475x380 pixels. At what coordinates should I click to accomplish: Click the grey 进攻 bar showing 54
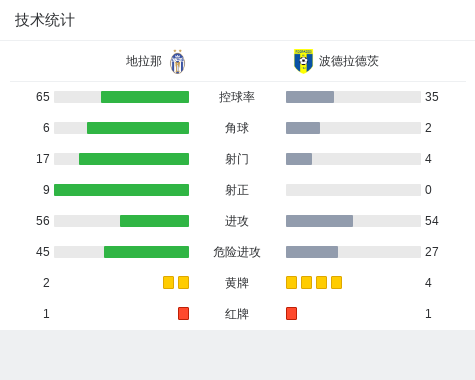tap(319, 221)
